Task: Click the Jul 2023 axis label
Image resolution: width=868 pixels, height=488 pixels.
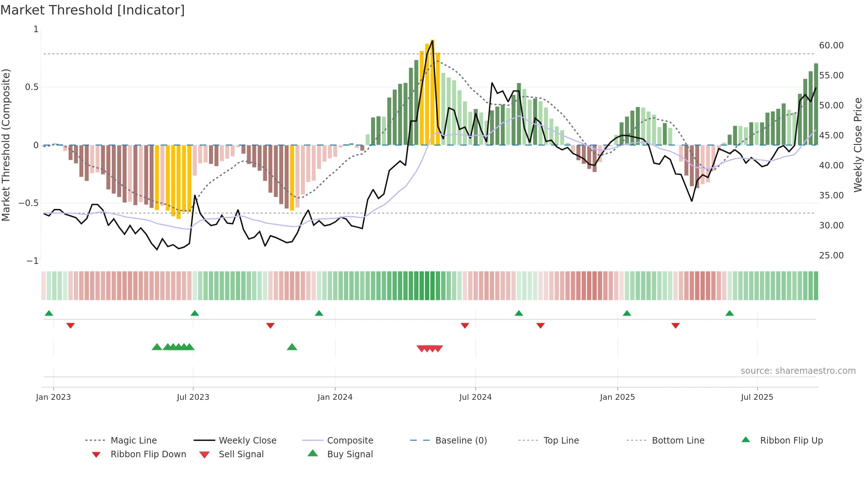Action: click(x=193, y=397)
